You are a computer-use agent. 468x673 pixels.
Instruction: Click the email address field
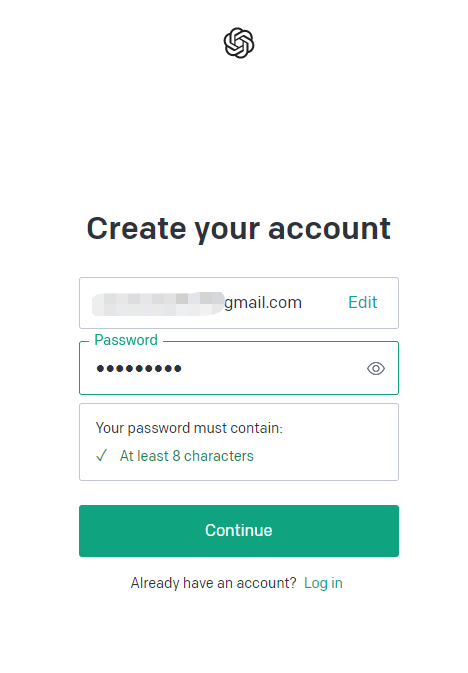click(x=239, y=303)
